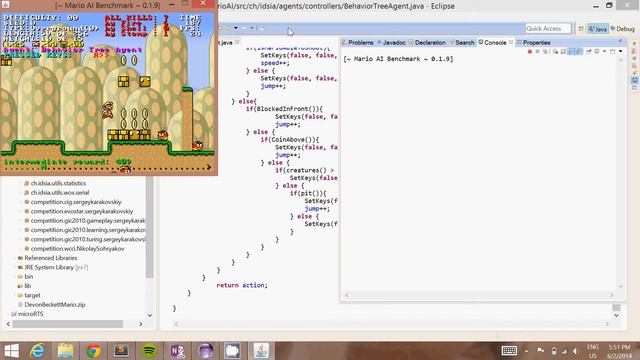
Task: Open the touch keyboard from the taskbar
Action: 509,351
